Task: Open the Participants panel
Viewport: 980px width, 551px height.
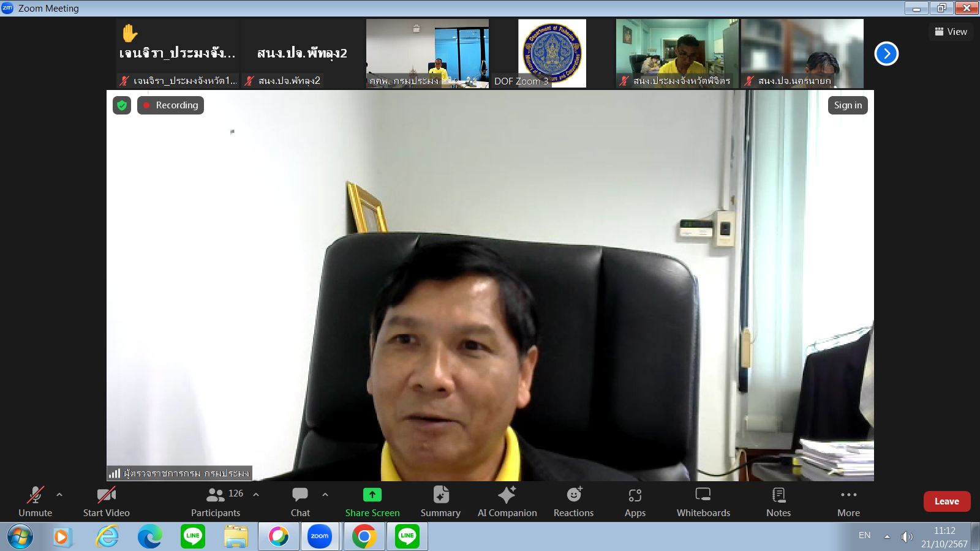Action: (x=216, y=501)
